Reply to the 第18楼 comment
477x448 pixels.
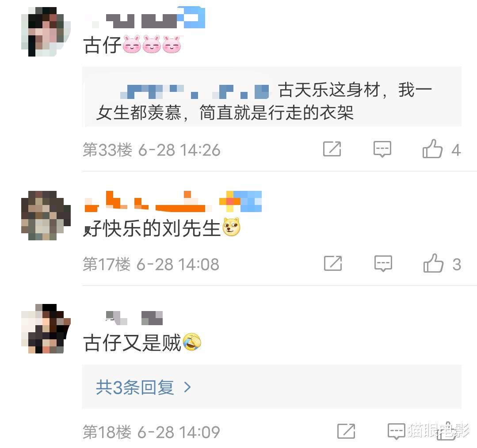[397, 431]
